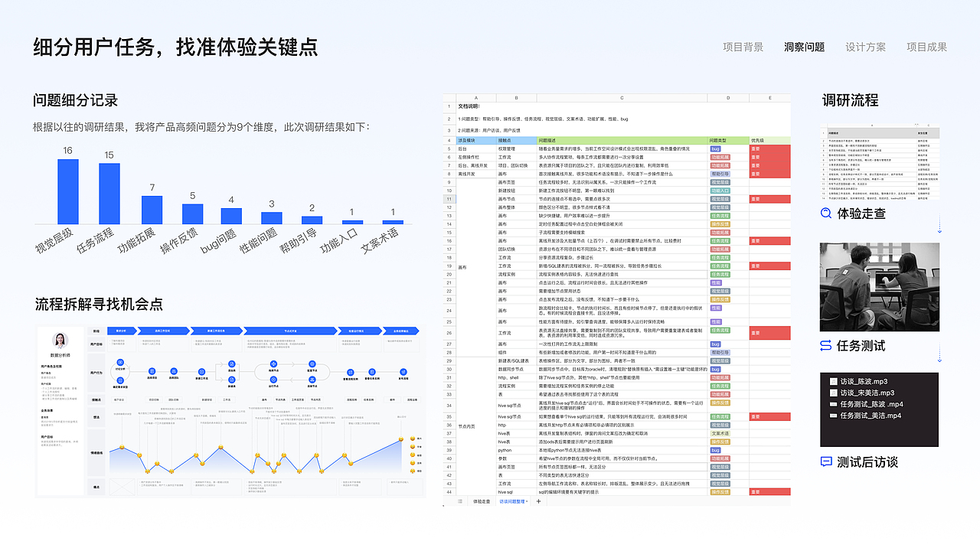Viewport: 980px width, 551px height.
Task: Click the 新建按钮 cell in row 10
Action: [x=517, y=191]
